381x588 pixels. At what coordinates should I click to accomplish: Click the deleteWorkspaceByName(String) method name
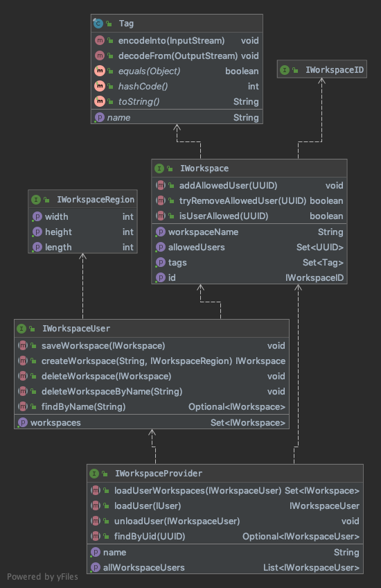click(x=112, y=392)
